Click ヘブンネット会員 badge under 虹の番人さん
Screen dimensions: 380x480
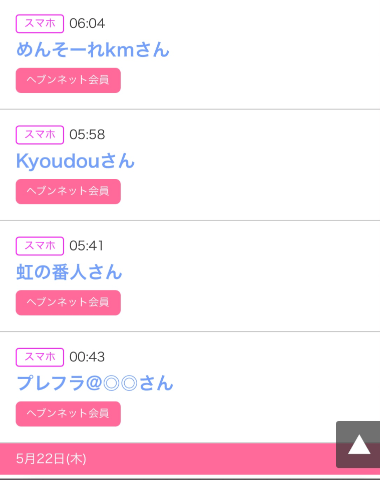[68, 302]
